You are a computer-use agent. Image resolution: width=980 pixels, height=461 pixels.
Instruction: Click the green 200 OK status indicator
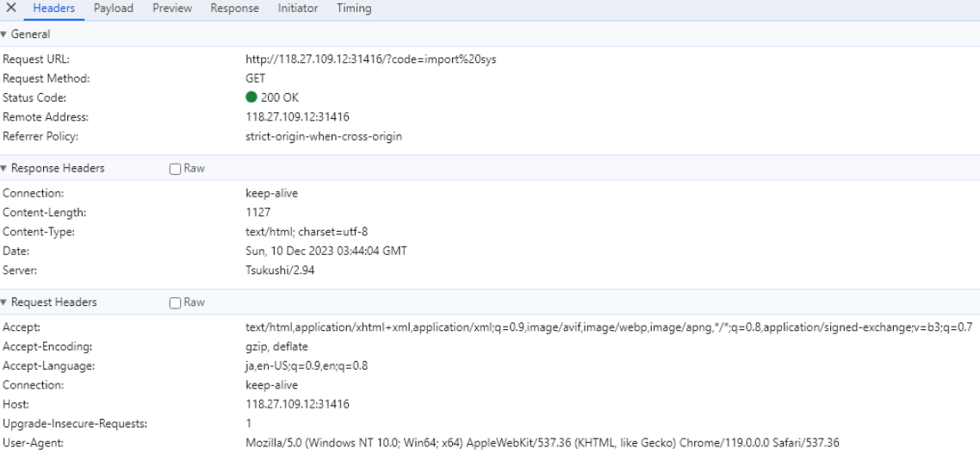point(251,97)
